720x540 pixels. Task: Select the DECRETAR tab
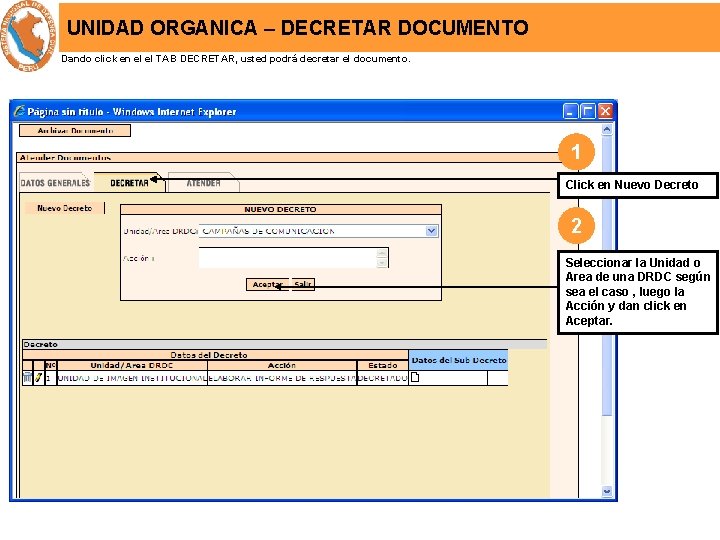coord(129,183)
